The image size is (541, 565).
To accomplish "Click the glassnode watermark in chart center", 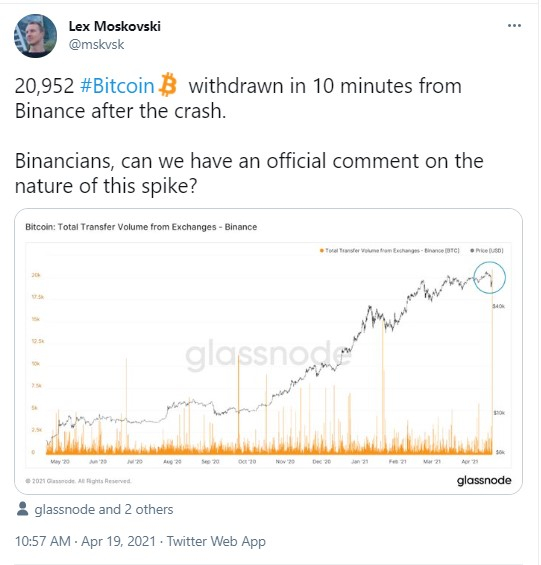I will tap(268, 354).
